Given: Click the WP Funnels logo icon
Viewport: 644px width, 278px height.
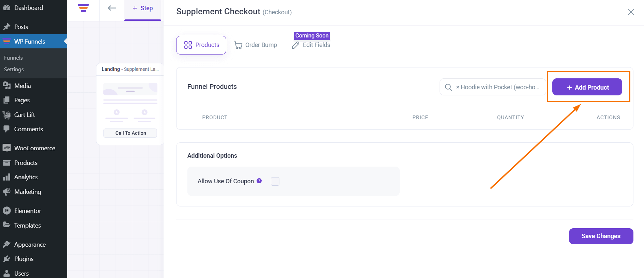Looking at the screenshot, I should point(83,8).
